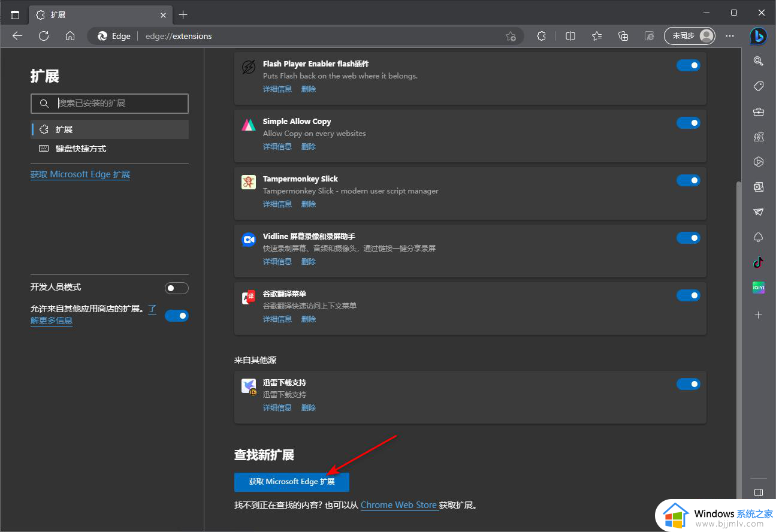Image resolution: width=776 pixels, height=532 pixels.
Task: Open the Extensions puzzle toolbar icon
Action: point(542,36)
